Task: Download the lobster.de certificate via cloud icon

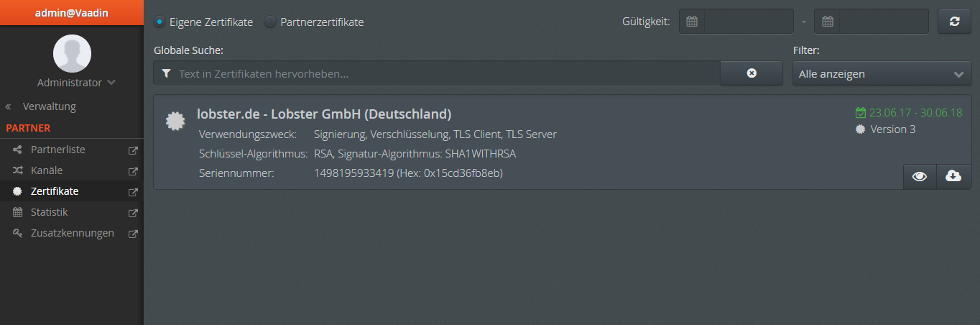Action: coord(953,176)
